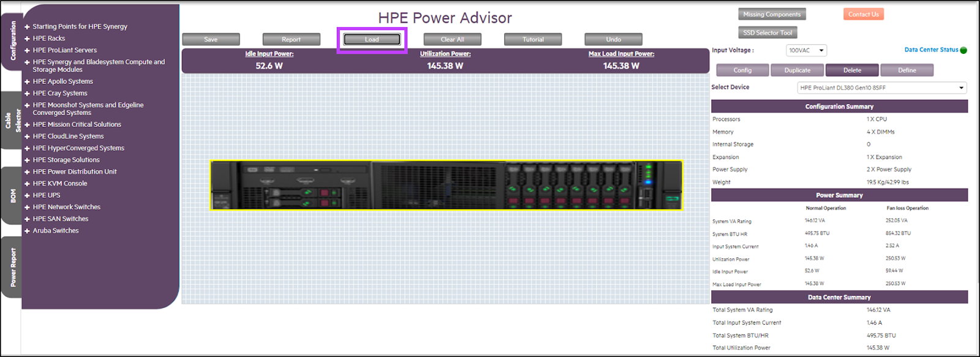Screen dimensions: 980x357
Task: Expand HPE Mission Critical Solutions plus icon
Action: coord(27,125)
